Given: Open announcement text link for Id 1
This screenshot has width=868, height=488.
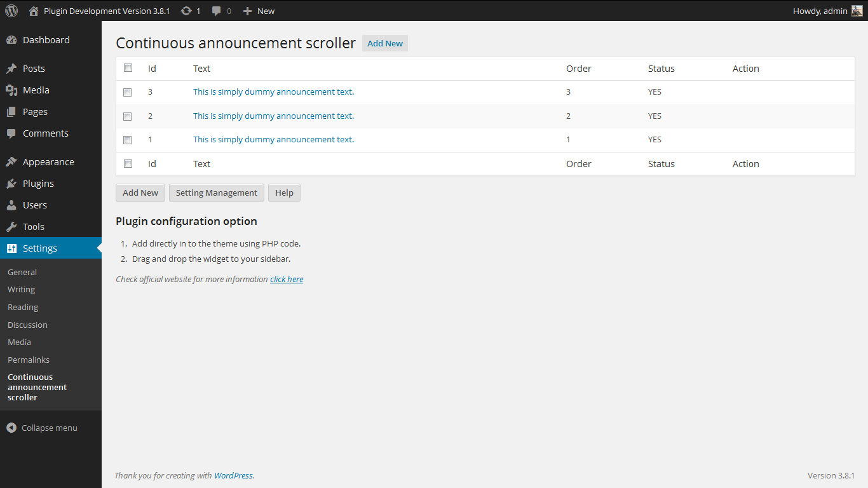Looking at the screenshot, I should point(273,140).
